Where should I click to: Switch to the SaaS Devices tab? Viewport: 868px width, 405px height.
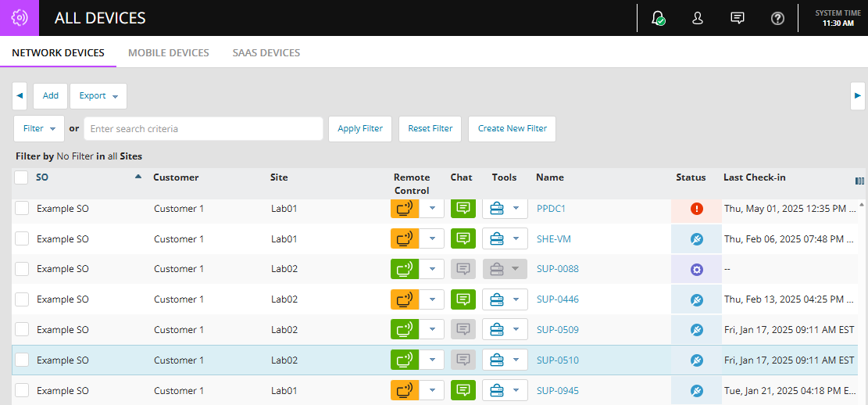click(266, 53)
